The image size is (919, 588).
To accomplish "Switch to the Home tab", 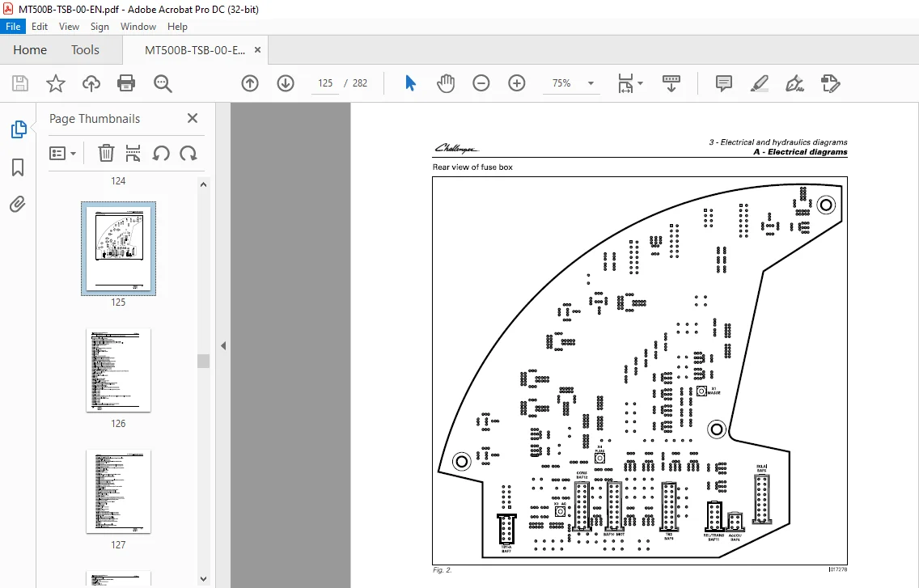I will (x=30, y=50).
